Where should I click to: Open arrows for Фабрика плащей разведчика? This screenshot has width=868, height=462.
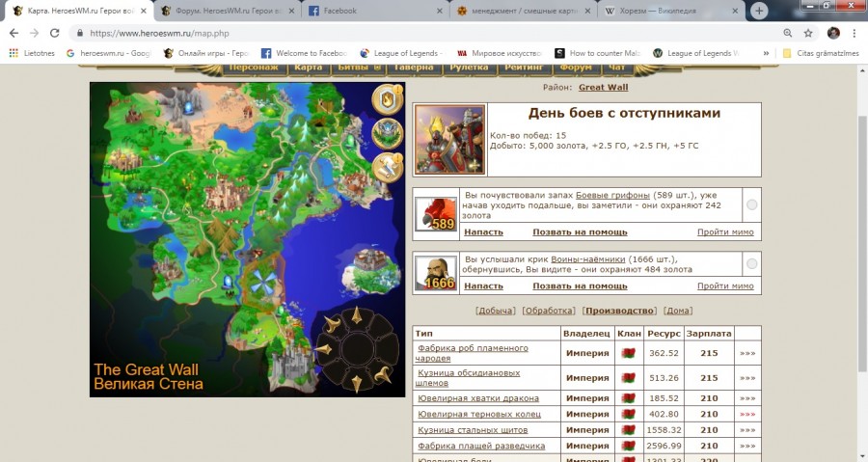tap(747, 446)
